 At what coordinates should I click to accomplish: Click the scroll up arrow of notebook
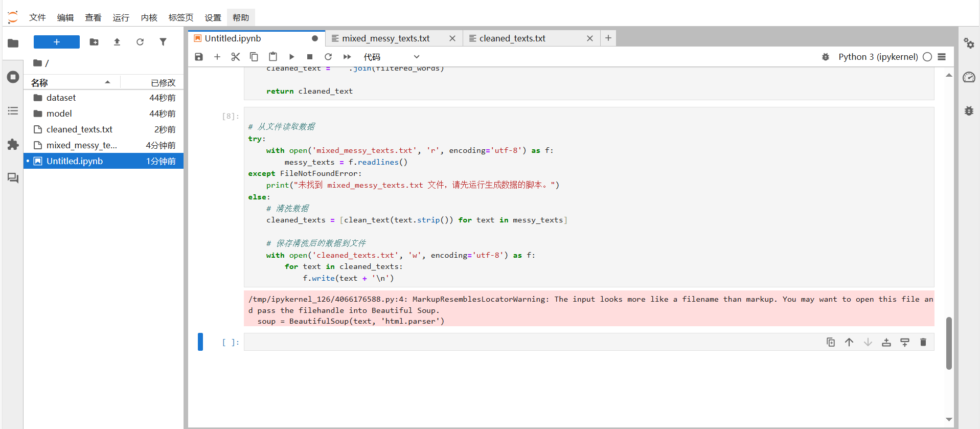[949, 75]
